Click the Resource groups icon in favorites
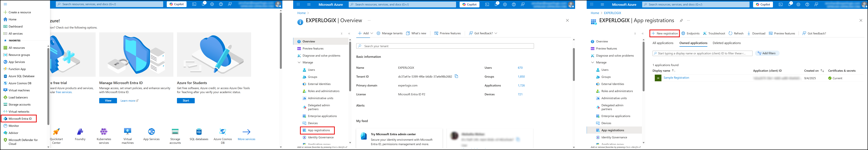 click(5, 55)
